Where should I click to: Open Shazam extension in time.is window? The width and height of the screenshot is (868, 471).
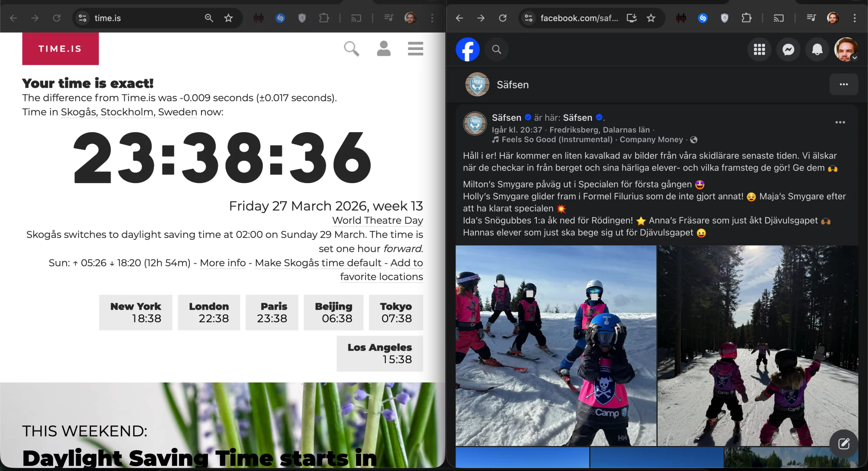[280, 18]
